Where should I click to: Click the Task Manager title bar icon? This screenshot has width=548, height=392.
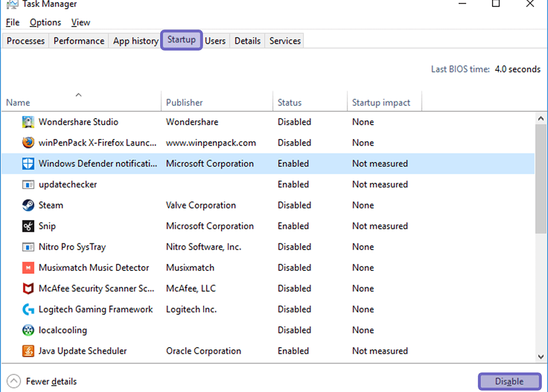12,4
